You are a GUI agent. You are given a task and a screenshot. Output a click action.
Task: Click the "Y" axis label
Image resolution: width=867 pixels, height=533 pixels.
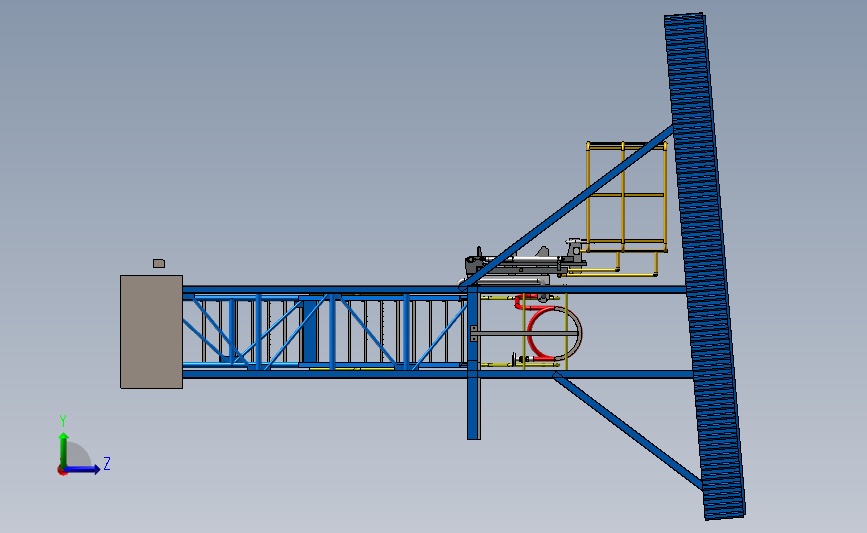tap(63, 421)
